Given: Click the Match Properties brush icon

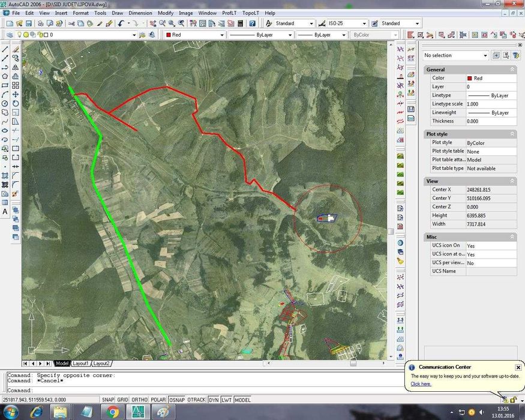Looking at the screenshot, I should coord(109,23).
